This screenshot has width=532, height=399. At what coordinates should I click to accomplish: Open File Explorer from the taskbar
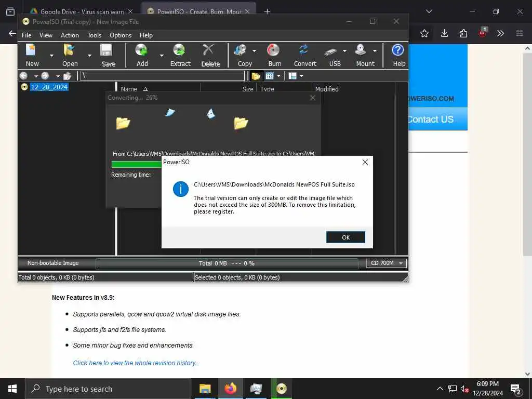coord(205,389)
